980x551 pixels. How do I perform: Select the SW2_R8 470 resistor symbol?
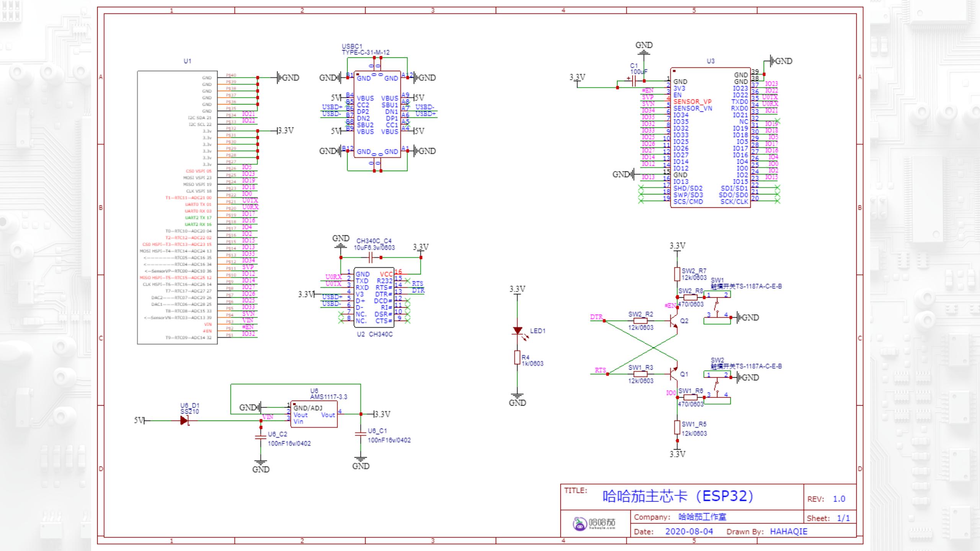coord(690,297)
